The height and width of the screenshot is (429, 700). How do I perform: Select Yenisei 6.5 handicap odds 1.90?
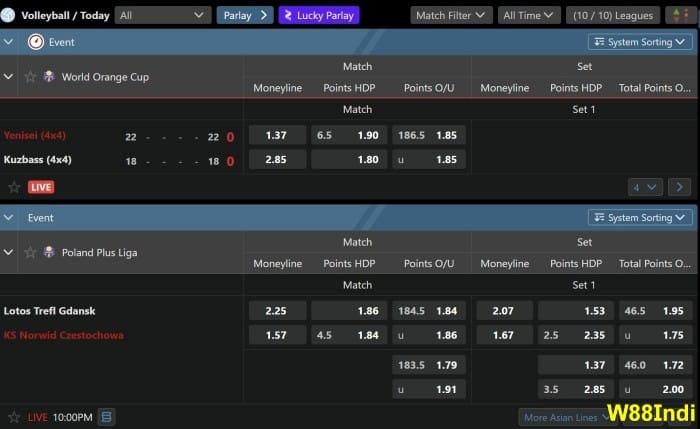(349, 135)
